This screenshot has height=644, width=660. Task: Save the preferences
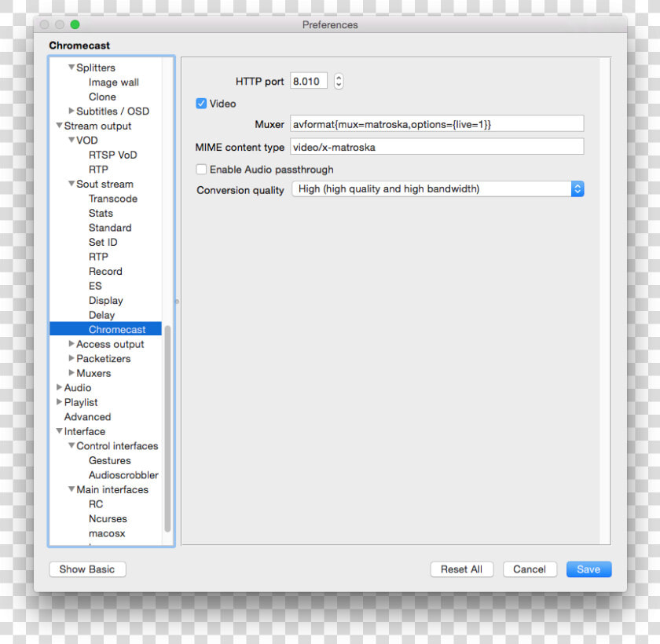point(588,569)
